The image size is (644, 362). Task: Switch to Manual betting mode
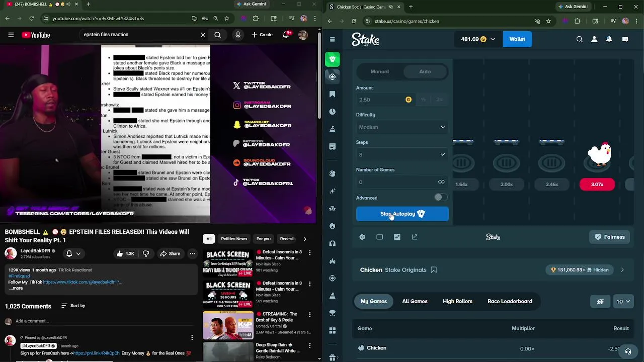coord(380,71)
